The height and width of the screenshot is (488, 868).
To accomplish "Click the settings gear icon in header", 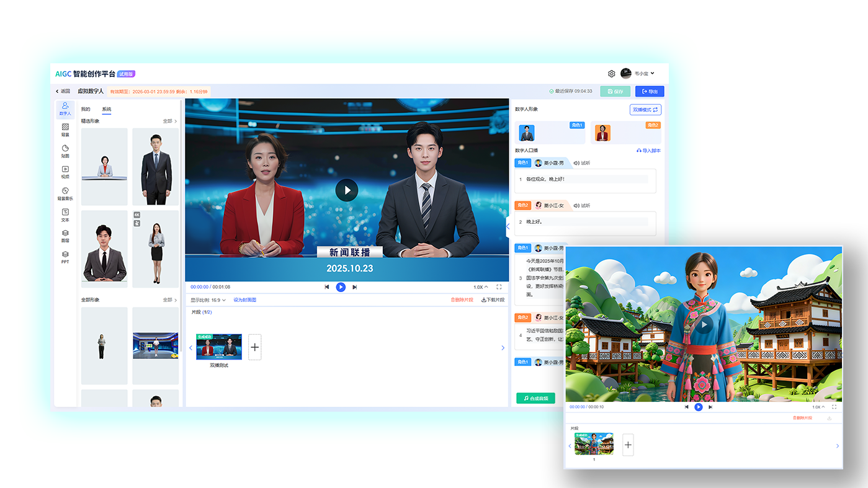I will click(x=611, y=74).
